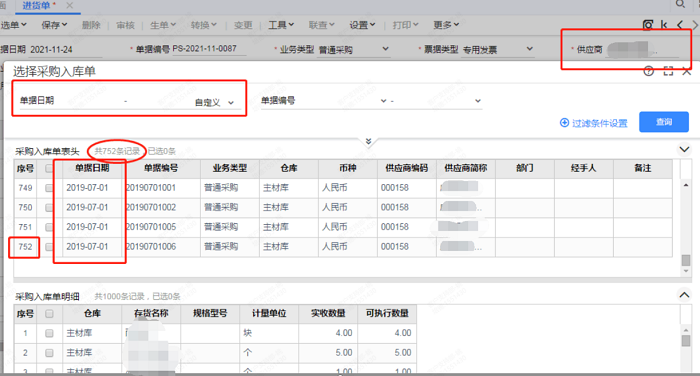700x376 pixels.
Task: Check the row 750 checkbox
Action: click(49, 208)
